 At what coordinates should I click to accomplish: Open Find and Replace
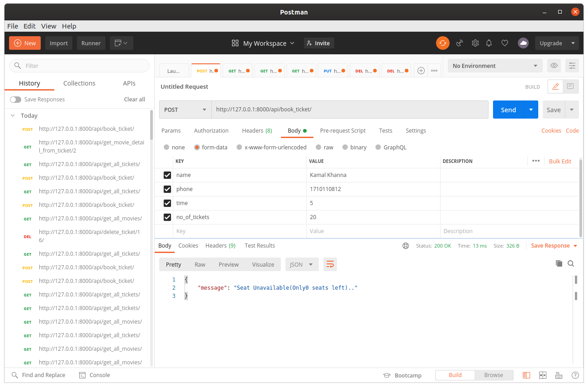tap(38, 375)
